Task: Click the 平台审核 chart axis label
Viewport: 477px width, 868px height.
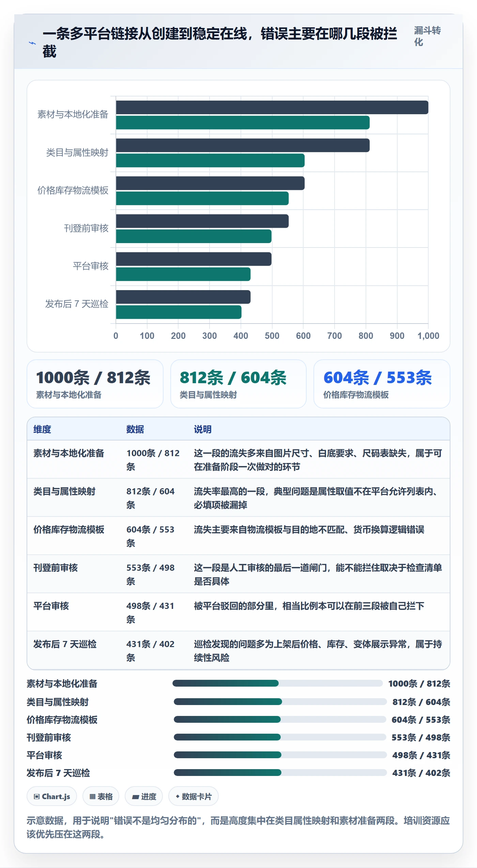Action: 91,266
